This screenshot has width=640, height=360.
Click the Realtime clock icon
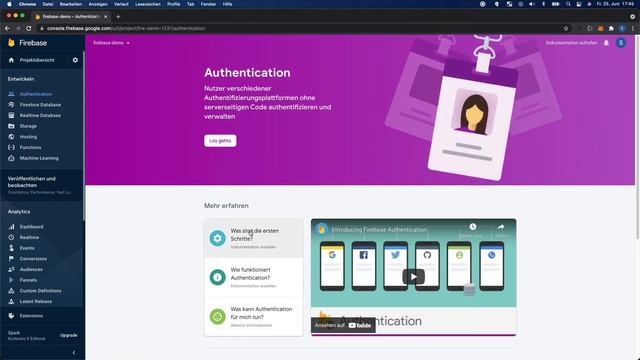[11, 237]
